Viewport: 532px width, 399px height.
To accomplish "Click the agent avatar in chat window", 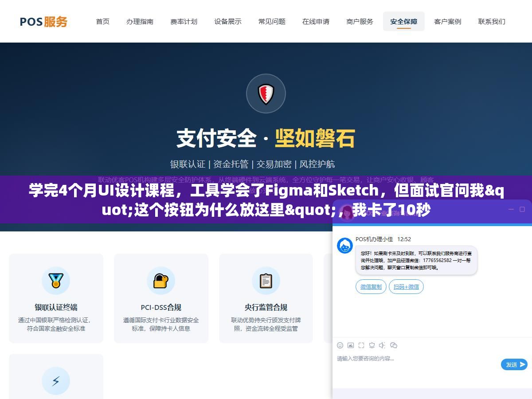I will (345, 246).
